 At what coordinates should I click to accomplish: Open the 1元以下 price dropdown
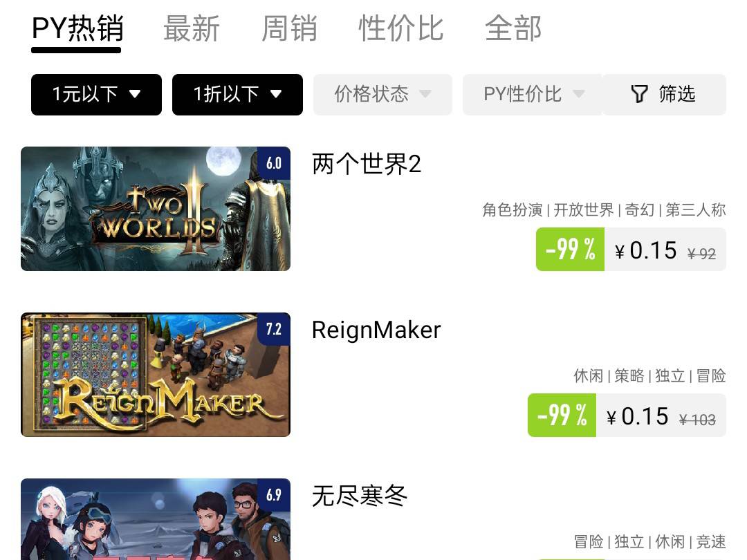click(x=96, y=94)
